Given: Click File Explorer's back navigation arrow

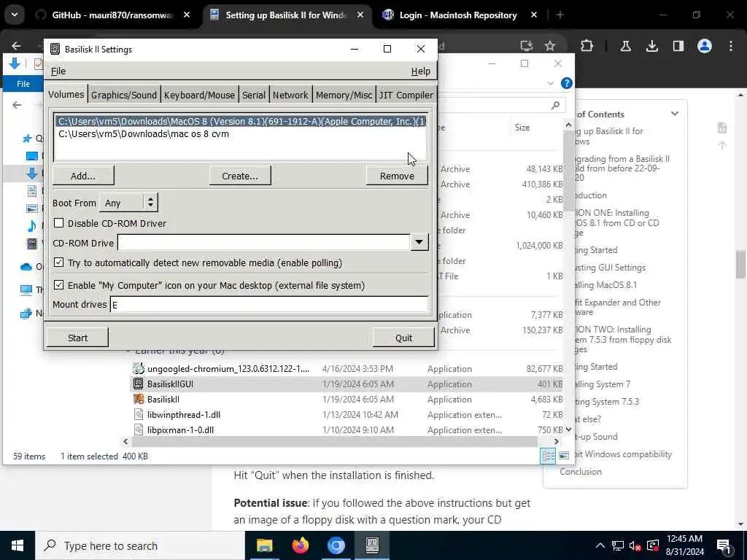Looking at the screenshot, I should pos(18,105).
